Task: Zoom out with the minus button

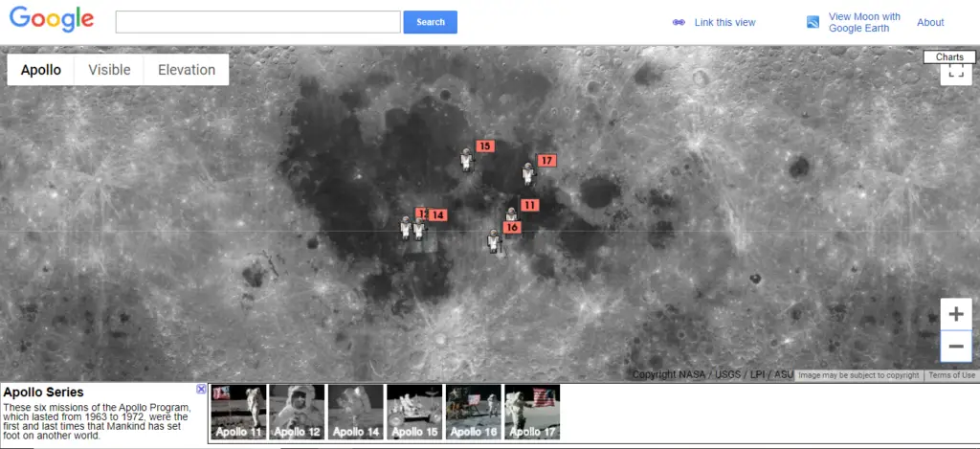Action: (x=956, y=346)
